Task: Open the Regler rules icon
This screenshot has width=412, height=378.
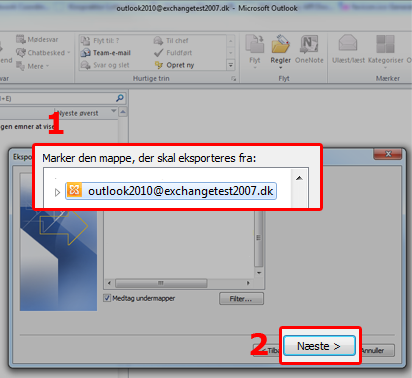Action: [280, 44]
